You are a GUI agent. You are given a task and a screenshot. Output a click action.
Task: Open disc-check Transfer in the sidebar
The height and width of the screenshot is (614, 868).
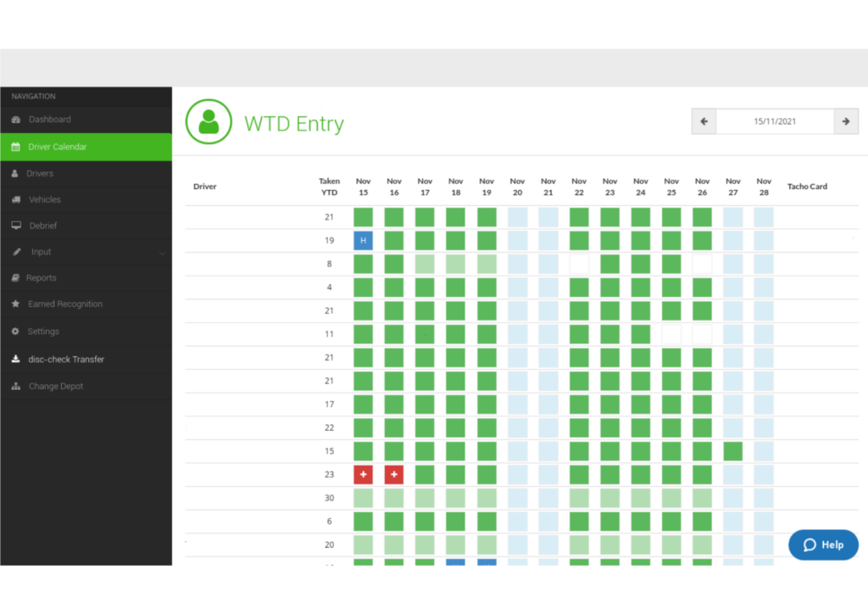pos(66,360)
